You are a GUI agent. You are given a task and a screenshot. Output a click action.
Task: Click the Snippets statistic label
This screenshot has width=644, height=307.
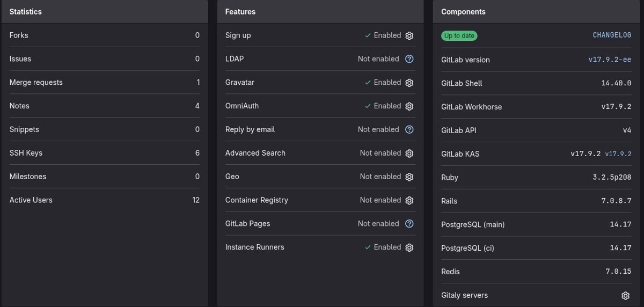24,129
